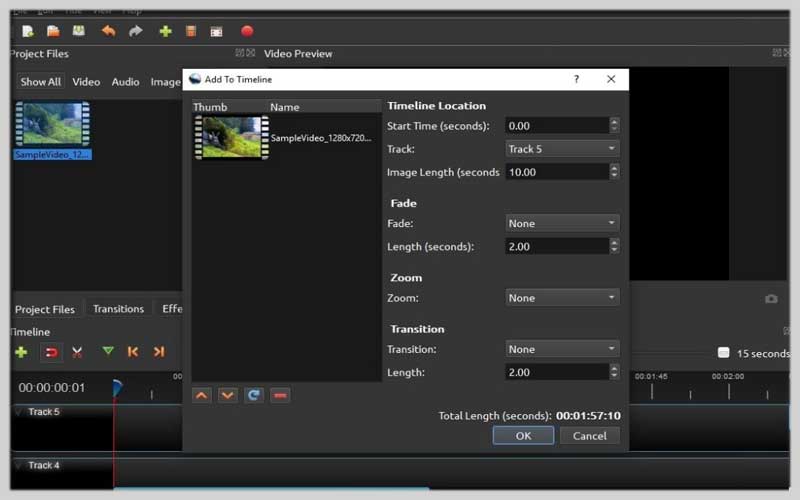The image size is (800, 500).
Task: Add a marker with the green triangle
Action: (108, 351)
